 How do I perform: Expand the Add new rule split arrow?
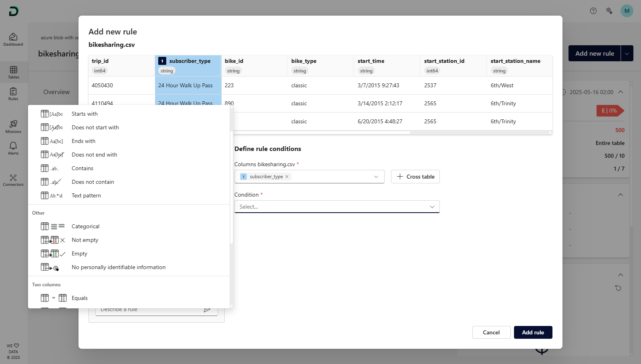click(x=627, y=53)
